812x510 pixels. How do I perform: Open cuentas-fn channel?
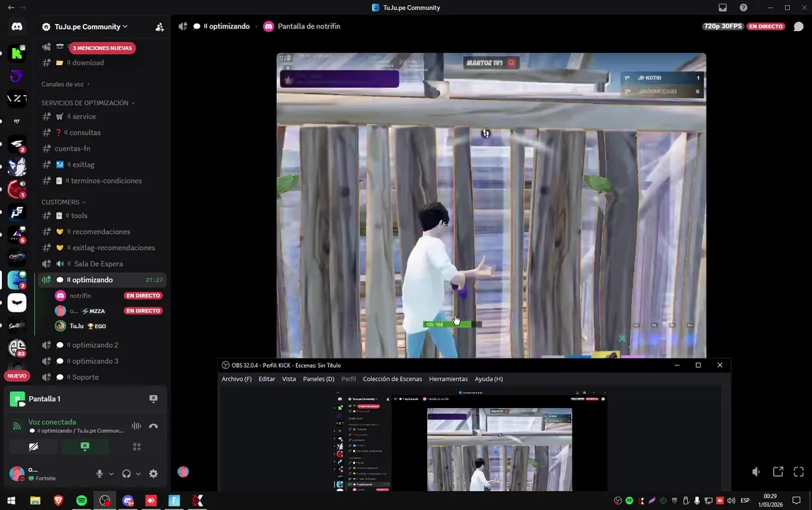pyautogui.click(x=101, y=149)
